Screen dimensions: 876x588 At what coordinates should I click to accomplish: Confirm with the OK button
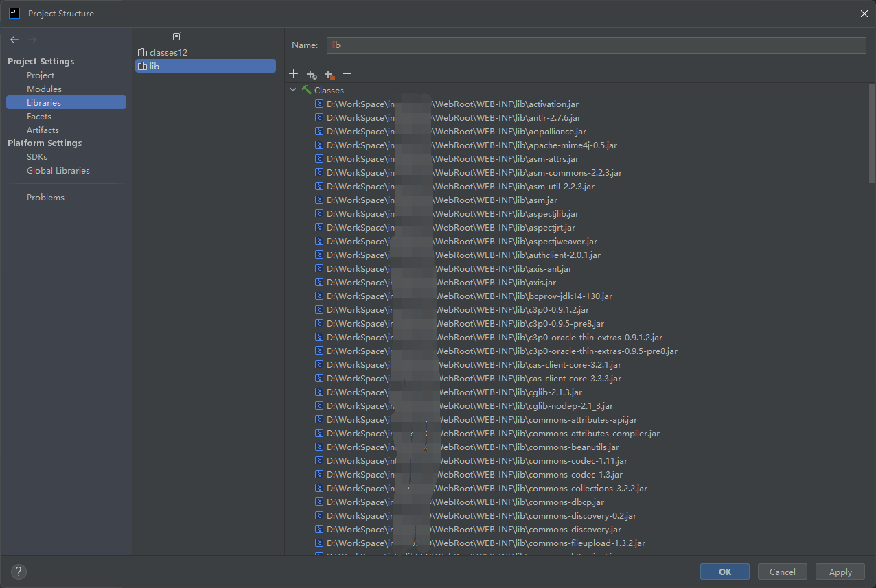(x=725, y=572)
